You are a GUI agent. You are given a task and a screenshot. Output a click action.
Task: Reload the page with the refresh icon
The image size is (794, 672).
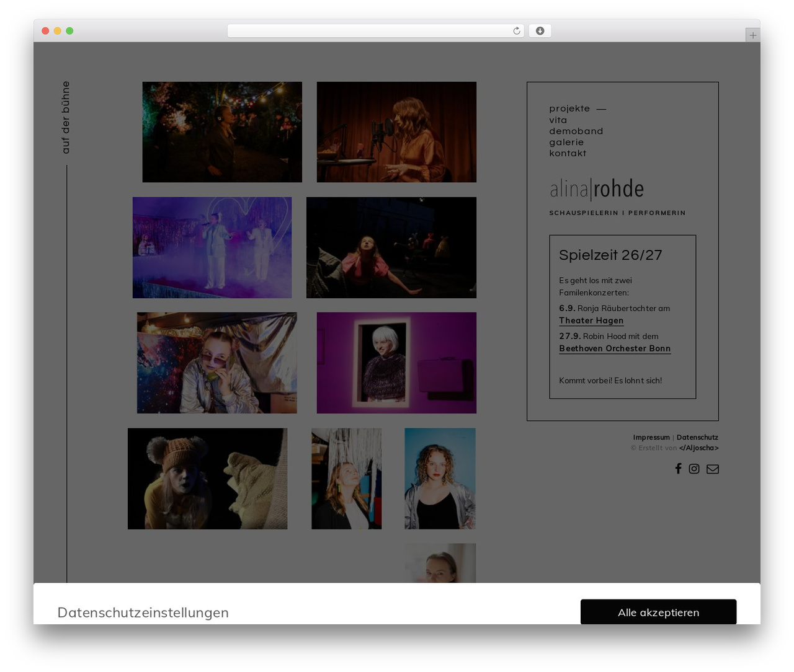516,31
